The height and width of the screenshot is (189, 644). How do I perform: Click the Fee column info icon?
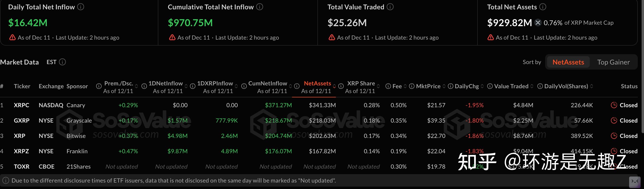(x=388, y=86)
